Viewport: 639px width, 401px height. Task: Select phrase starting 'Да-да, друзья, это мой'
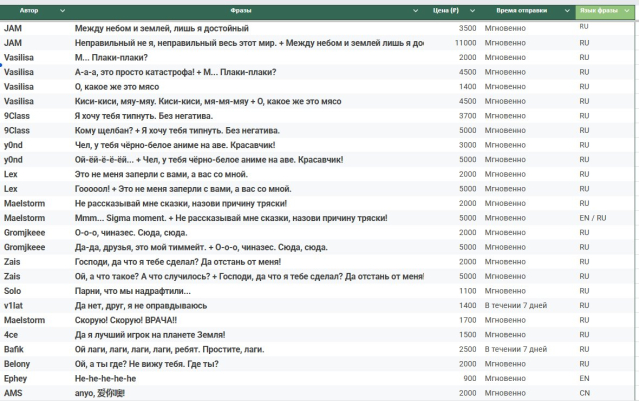(x=201, y=247)
